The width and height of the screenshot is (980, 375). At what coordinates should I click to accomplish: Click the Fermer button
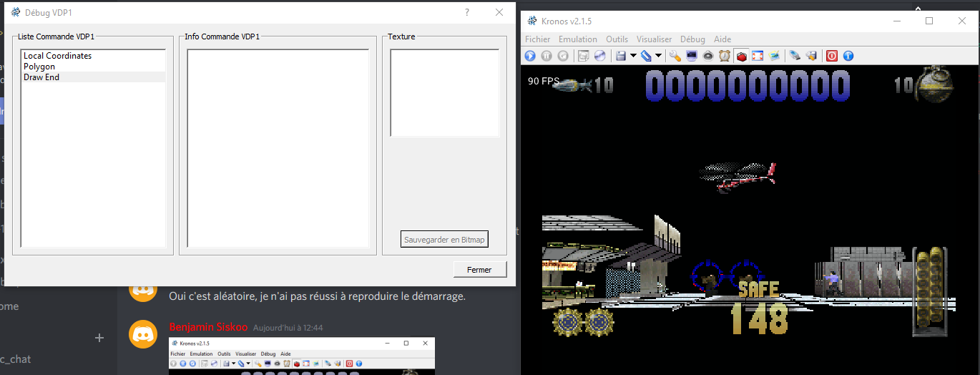pos(479,270)
